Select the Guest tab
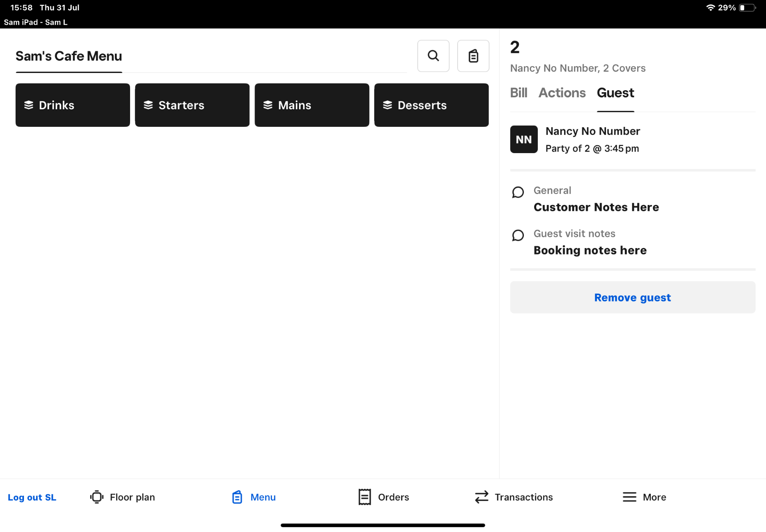766x532 pixels. [x=615, y=93]
